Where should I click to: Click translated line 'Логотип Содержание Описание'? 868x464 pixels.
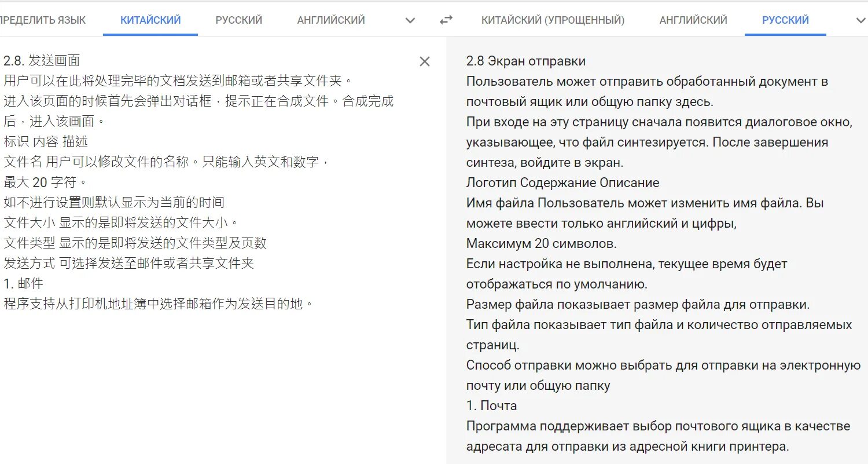coord(563,183)
